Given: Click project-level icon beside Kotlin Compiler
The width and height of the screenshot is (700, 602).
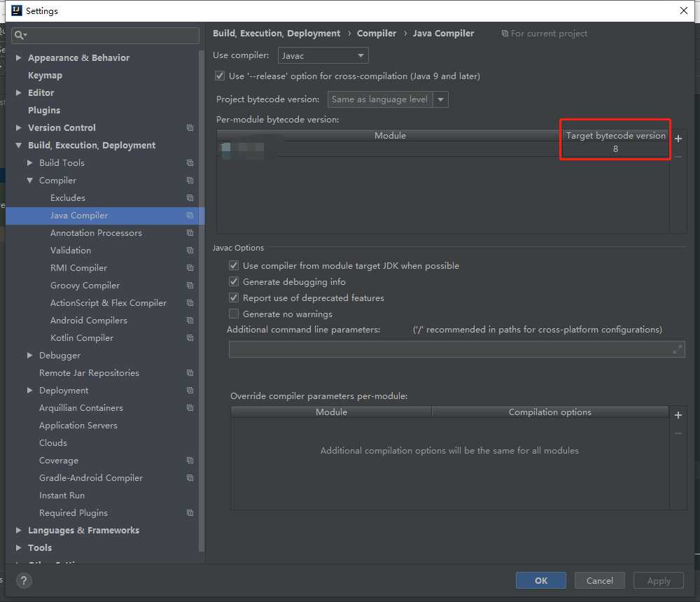Looking at the screenshot, I should pyautogui.click(x=190, y=337).
